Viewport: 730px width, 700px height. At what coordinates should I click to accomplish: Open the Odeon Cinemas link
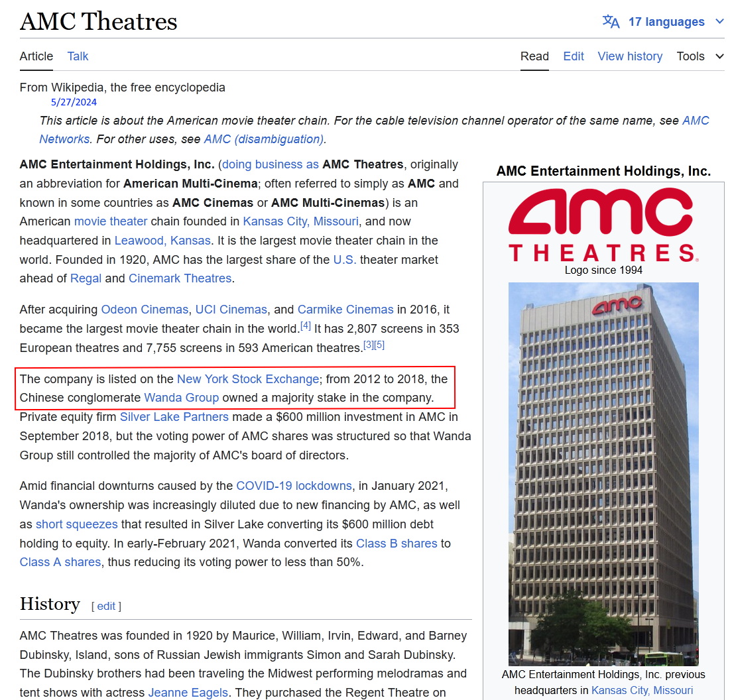(145, 310)
